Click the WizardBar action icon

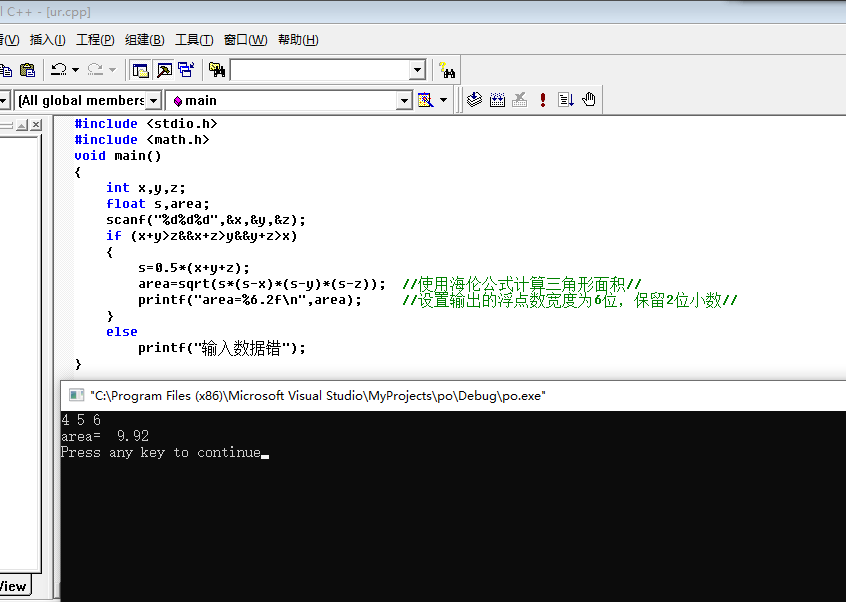(x=426, y=100)
